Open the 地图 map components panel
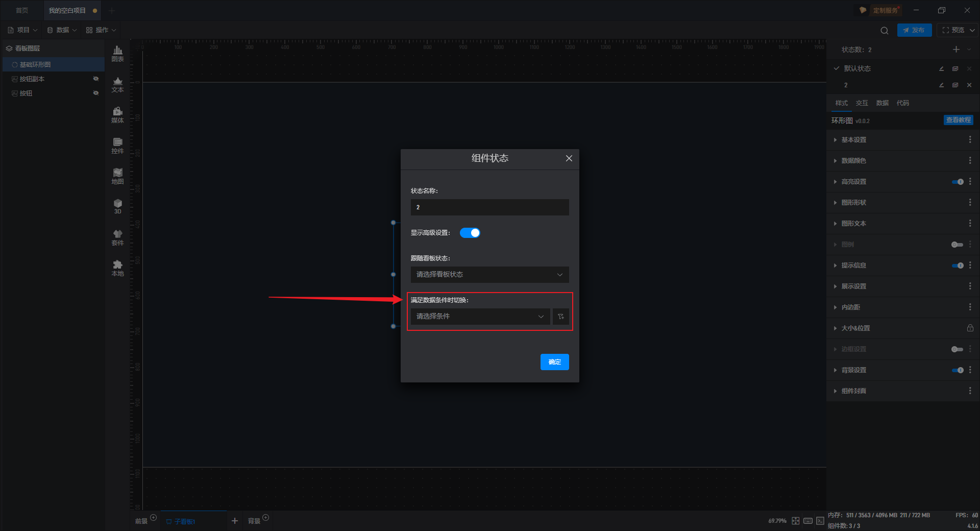The width and height of the screenshot is (980, 531). (x=117, y=176)
